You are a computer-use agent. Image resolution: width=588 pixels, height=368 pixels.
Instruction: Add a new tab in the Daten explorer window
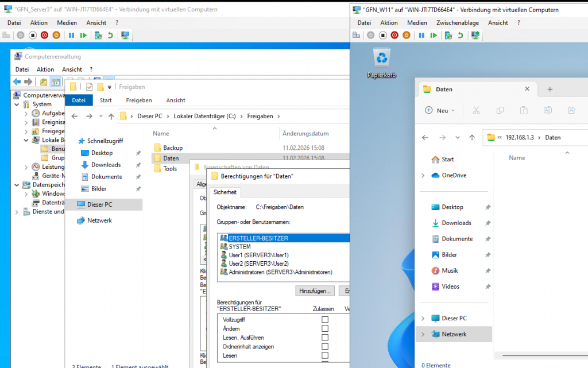pyautogui.click(x=550, y=89)
